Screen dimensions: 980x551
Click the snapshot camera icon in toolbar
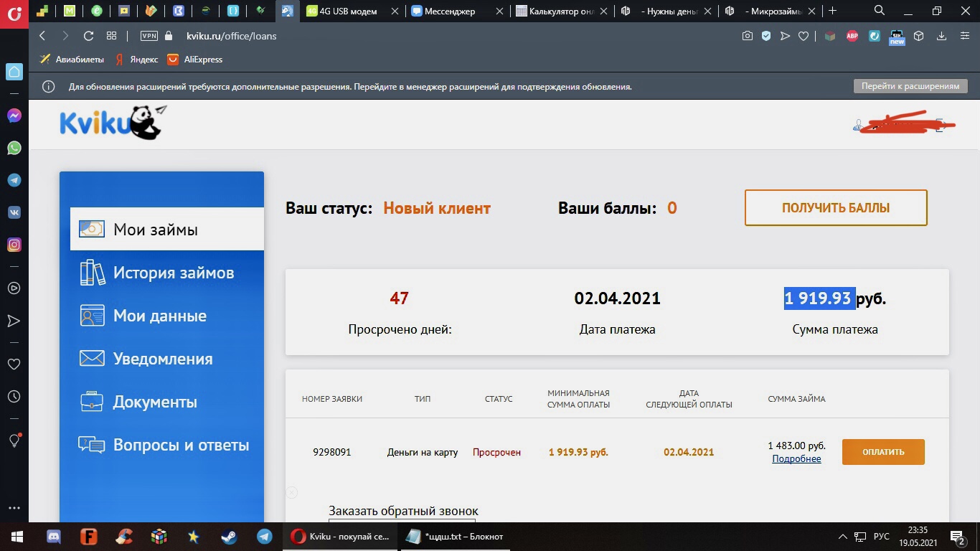(x=748, y=36)
